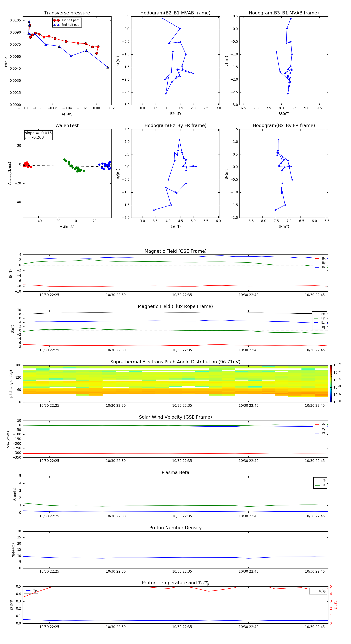Click the last blue triangle in Transverse pressure
Screen dimensions: 351x644
108,67
